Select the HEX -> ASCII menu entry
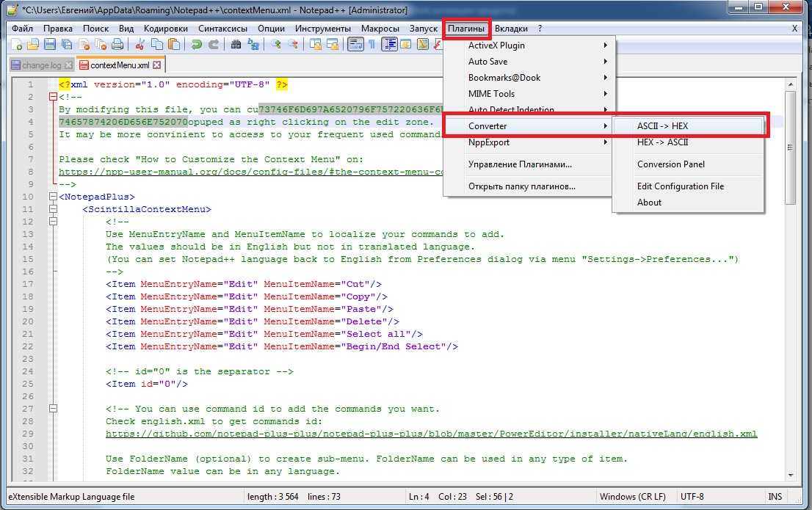Viewport: 812px width, 510px height. (662, 142)
